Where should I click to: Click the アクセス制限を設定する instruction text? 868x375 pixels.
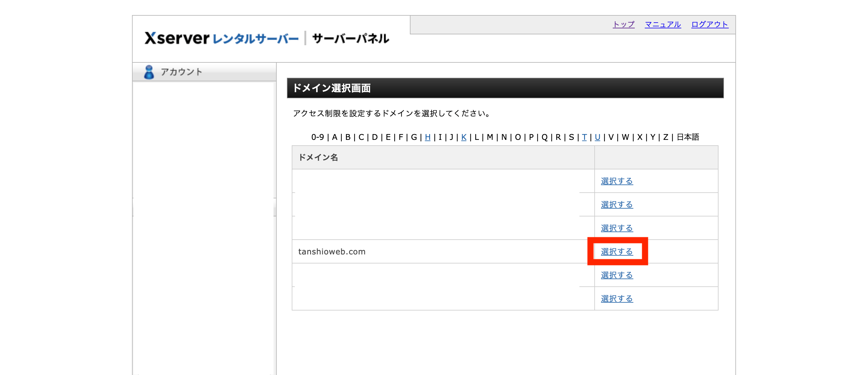click(x=391, y=114)
